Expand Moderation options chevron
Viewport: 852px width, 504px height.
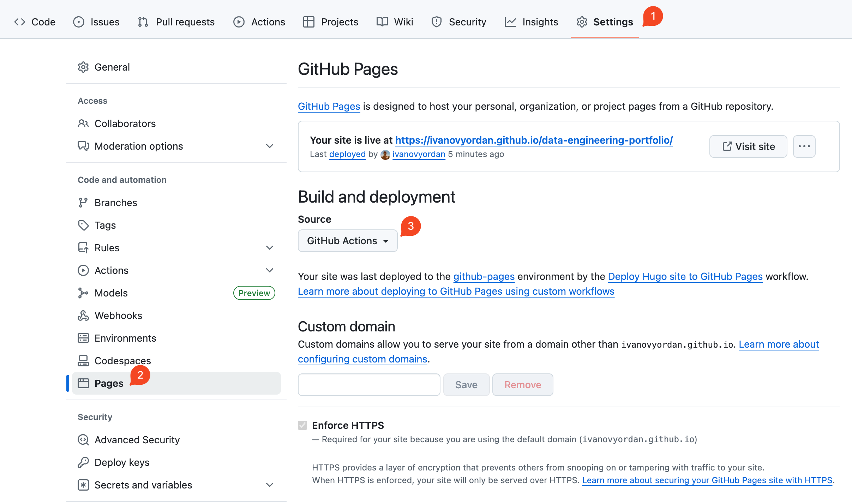click(270, 146)
